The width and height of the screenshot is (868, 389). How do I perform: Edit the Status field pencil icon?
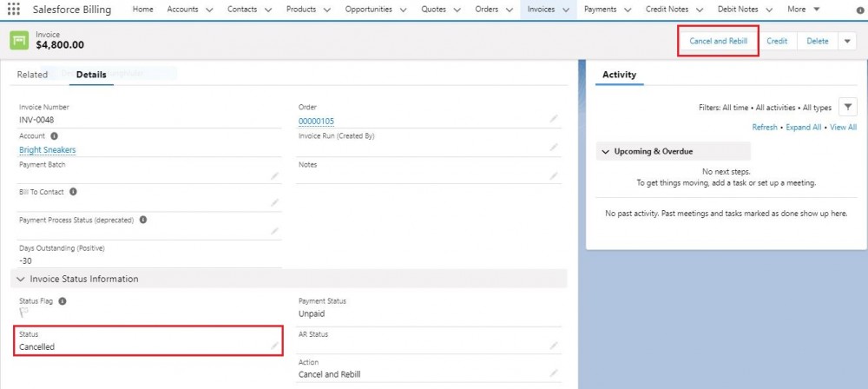tap(274, 346)
